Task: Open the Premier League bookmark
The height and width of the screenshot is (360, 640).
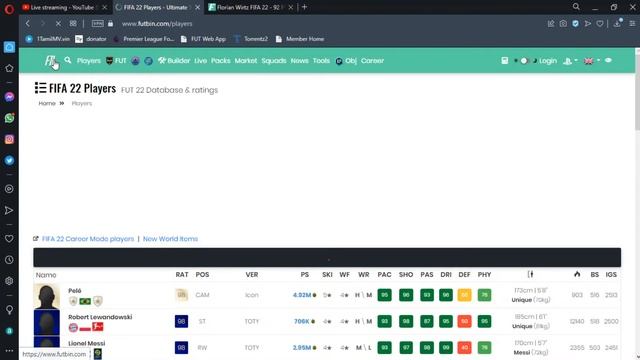Action: coord(144,39)
